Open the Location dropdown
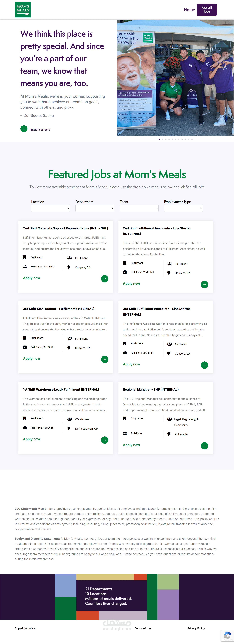The height and width of the screenshot is (644, 234). [50, 208]
